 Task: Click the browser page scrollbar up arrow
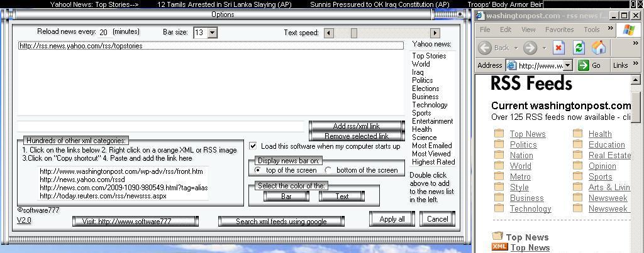point(635,80)
